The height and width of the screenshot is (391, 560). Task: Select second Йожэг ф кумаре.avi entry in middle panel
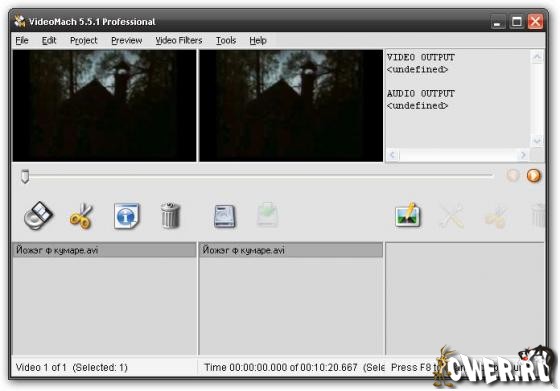(291, 250)
